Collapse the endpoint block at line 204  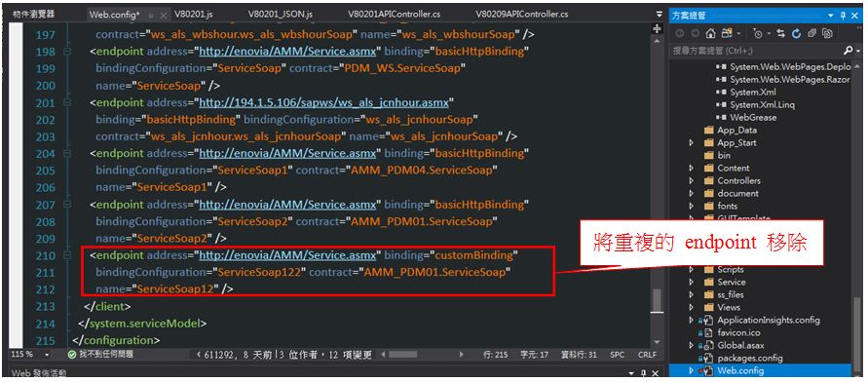pos(67,153)
